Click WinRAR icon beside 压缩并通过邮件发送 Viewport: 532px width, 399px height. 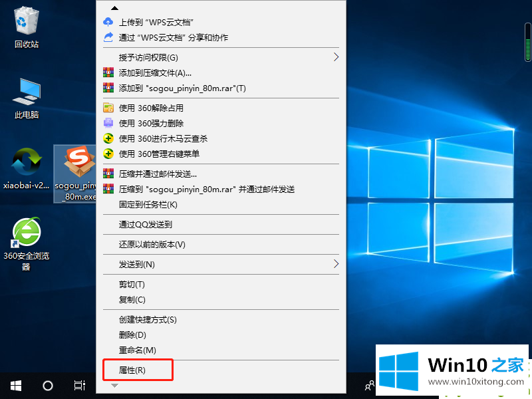tap(108, 174)
